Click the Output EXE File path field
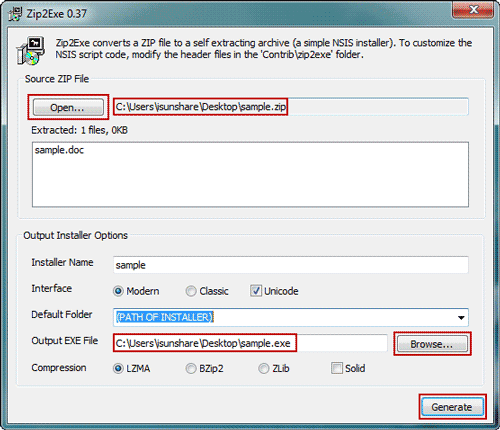 250,343
